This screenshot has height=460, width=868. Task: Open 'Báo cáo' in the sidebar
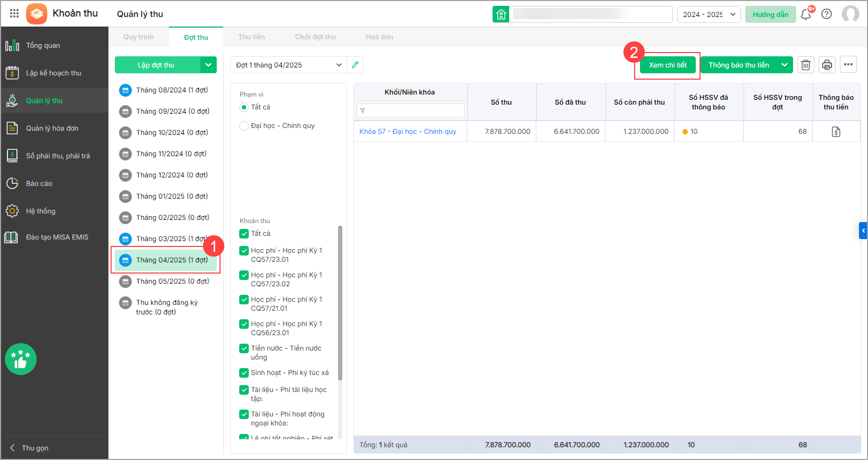point(39,184)
